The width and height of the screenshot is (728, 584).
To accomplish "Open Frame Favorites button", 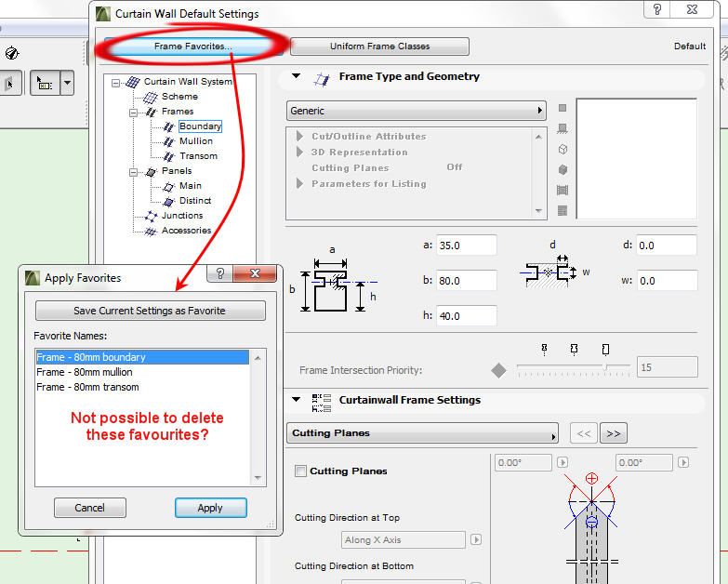I will pos(192,46).
